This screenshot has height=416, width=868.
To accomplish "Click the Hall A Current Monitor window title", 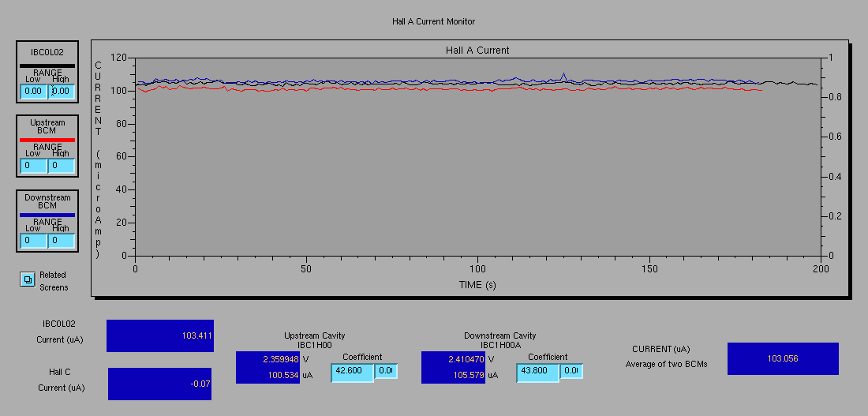I will point(433,21).
